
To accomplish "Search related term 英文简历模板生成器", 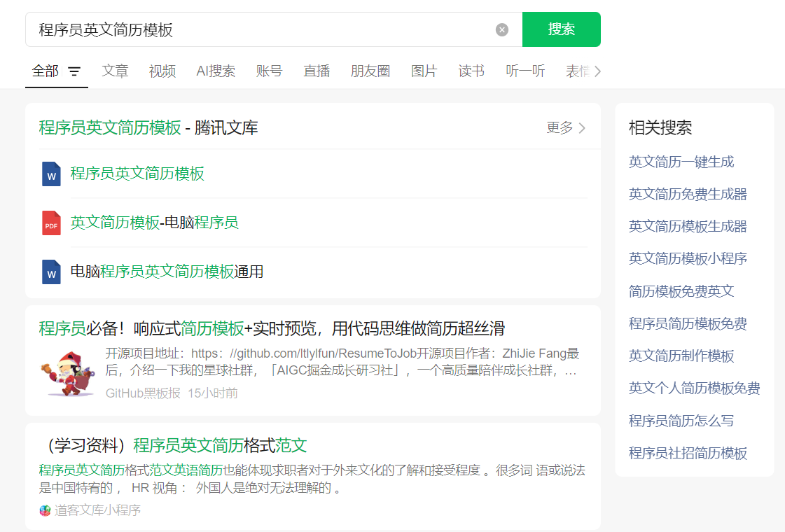I will (x=688, y=227).
